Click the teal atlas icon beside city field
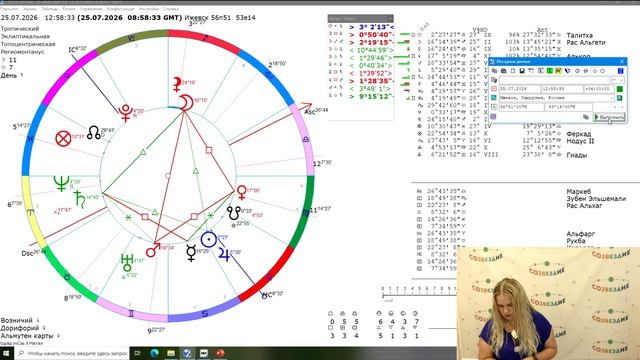 coord(494,98)
